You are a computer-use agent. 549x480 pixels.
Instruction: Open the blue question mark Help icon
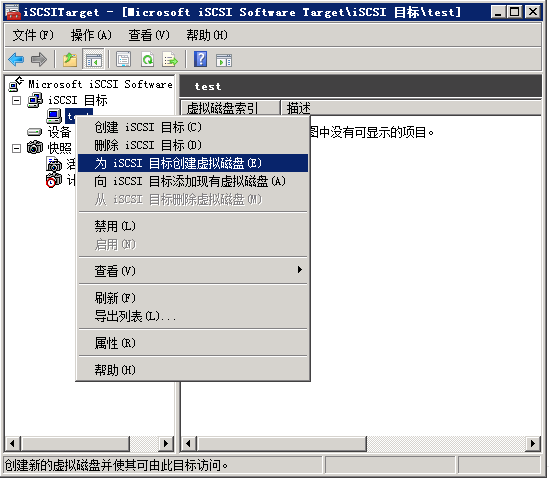201,59
